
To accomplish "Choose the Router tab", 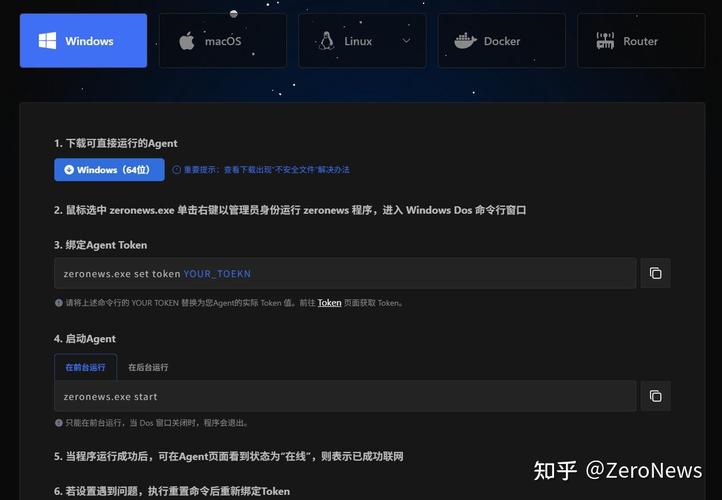I will 641,41.
